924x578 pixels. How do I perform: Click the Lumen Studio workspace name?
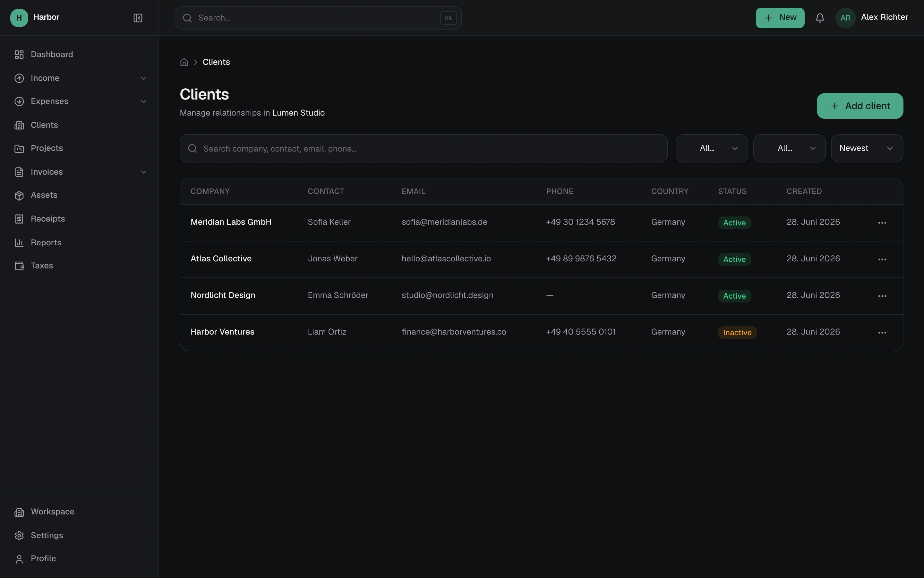[298, 113]
